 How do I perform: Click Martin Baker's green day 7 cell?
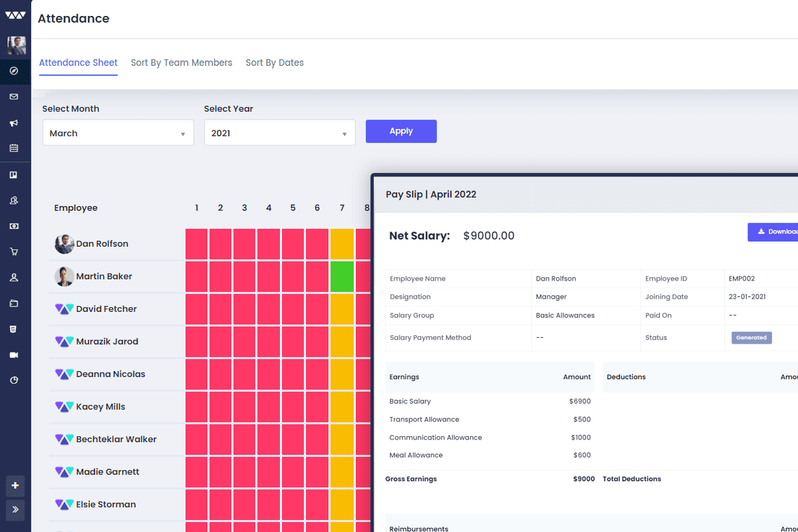point(342,277)
